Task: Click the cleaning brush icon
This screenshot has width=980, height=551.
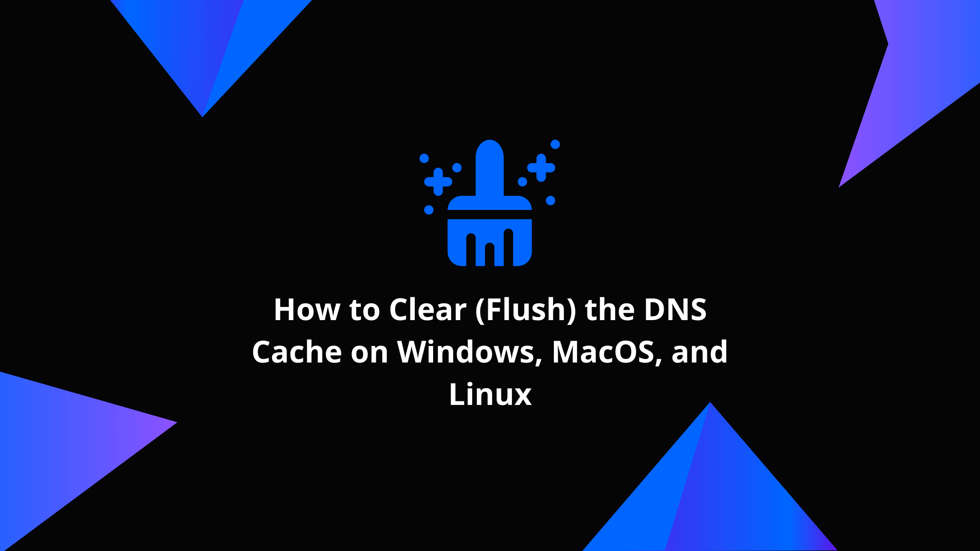Action: [x=490, y=202]
